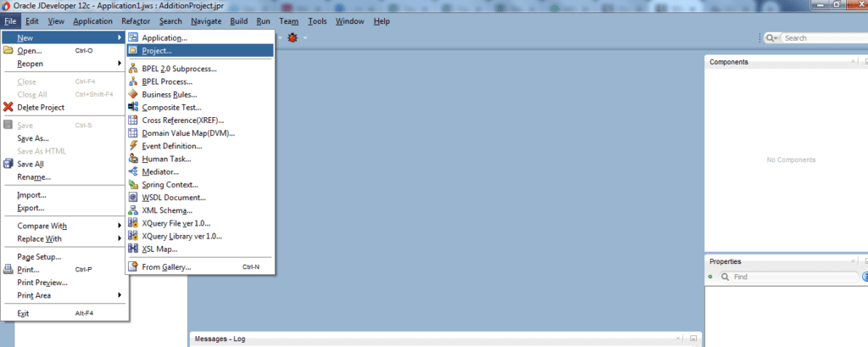This screenshot has height=347, width=868.
Task: Select the Human Task icon
Action: pos(133,159)
